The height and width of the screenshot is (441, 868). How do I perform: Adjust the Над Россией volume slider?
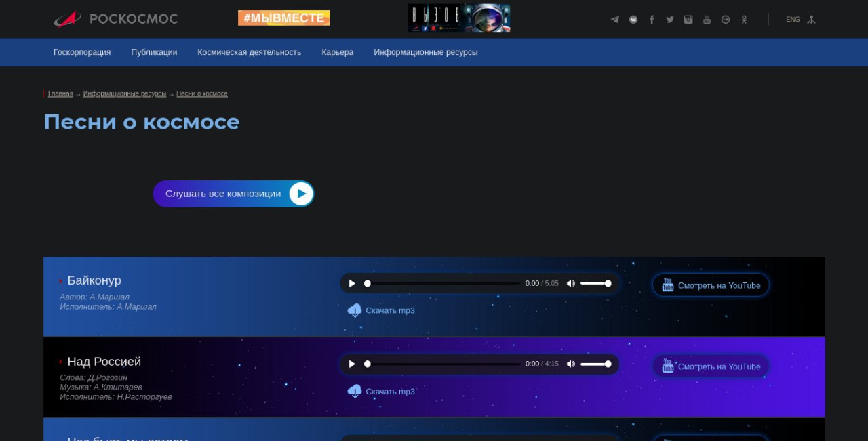tap(595, 364)
